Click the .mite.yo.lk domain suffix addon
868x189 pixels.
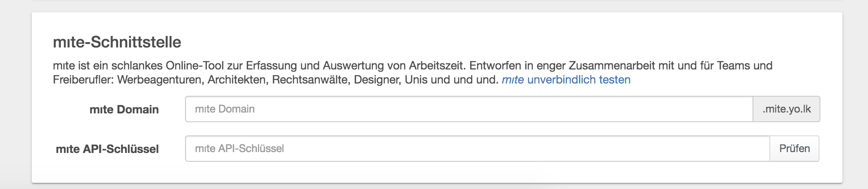[x=786, y=109]
